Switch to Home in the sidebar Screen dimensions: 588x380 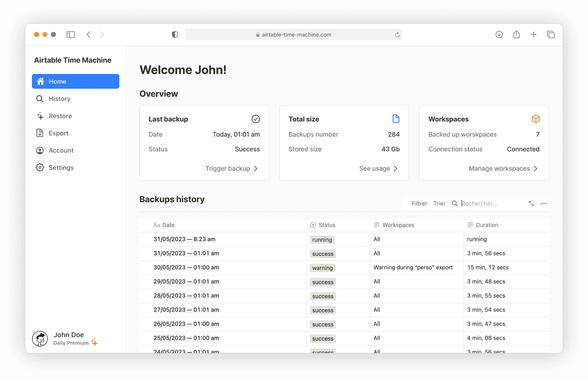tap(57, 81)
